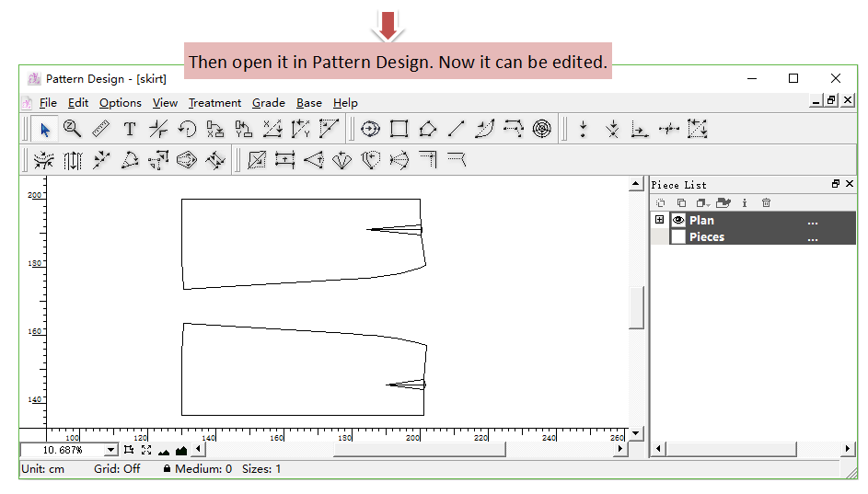The width and height of the screenshot is (868, 494).
Task: Open the Grade menu
Action: point(268,103)
